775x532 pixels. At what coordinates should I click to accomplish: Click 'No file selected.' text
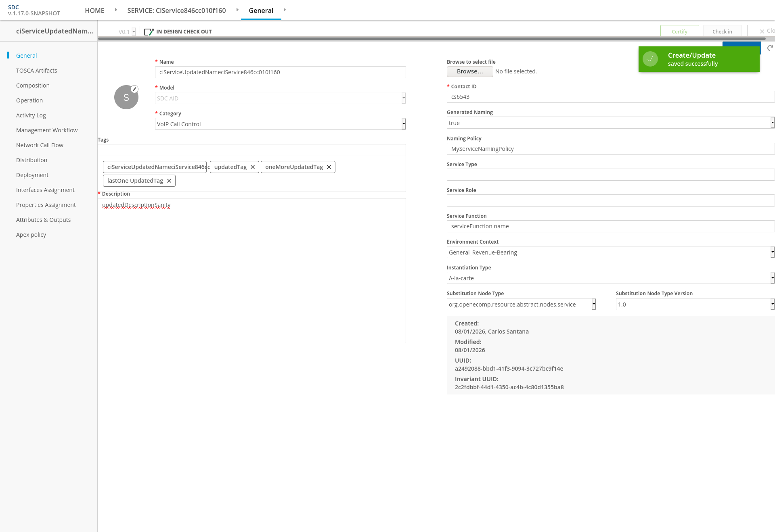(516, 71)
